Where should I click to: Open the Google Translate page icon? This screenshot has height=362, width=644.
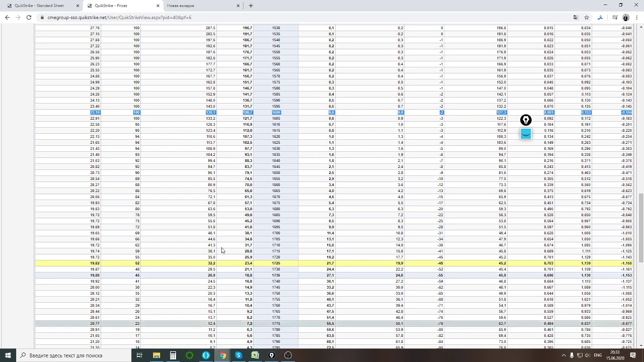[576, 17]
